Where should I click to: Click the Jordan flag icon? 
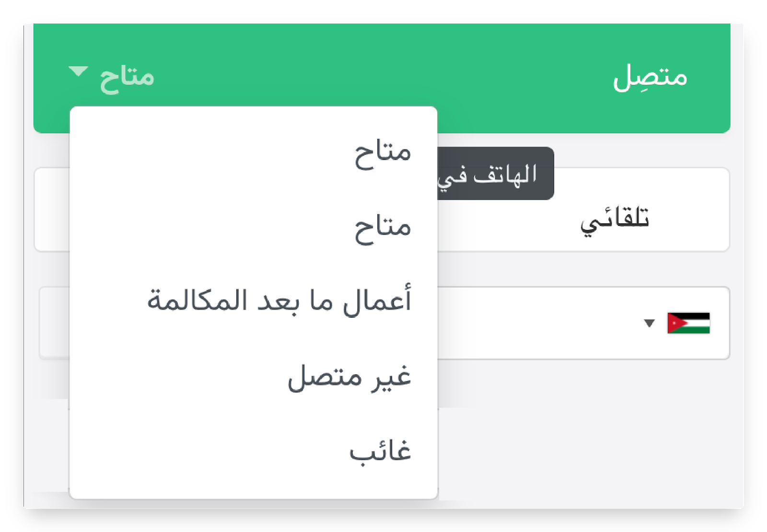(x=688, y=323)
